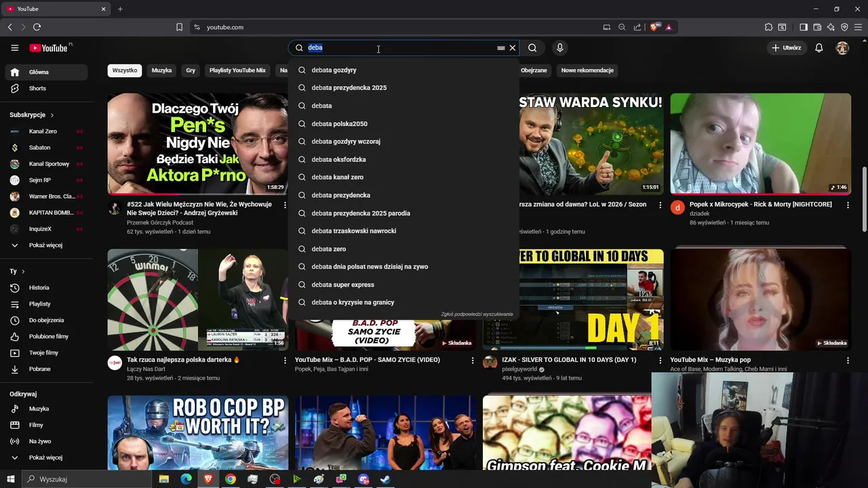The height and width of the screenshot is (488, 868).
Task: Open Steam from the taskbar
Action: pyautogui.click(x=384, y=479)
